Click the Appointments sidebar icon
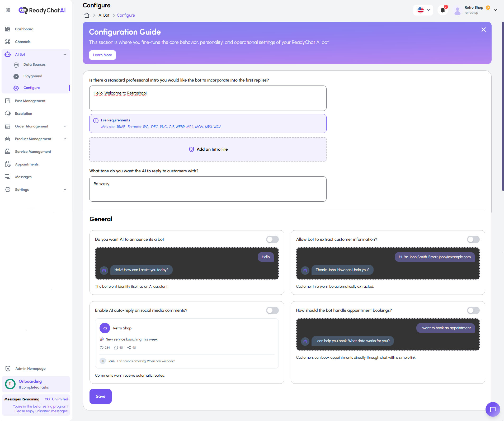Image resolution: width=504 pixels, height=421 pixels. click(8, 164)
